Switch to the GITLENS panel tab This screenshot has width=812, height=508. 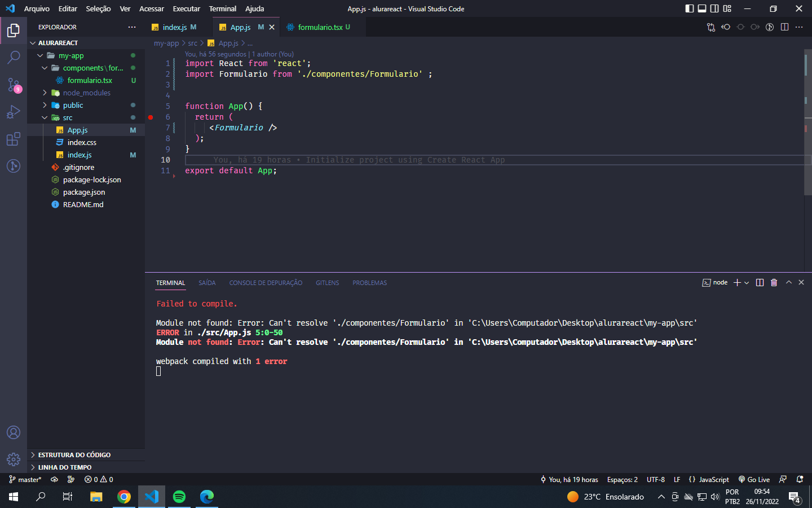327,283
